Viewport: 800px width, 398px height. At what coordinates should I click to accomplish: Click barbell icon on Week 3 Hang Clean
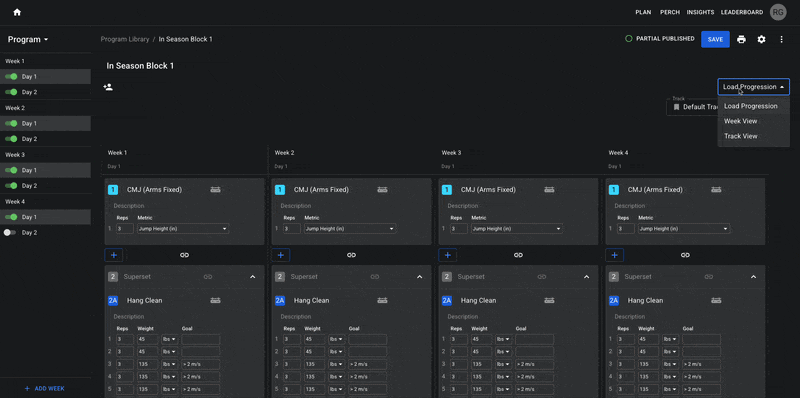click(549, 301)
